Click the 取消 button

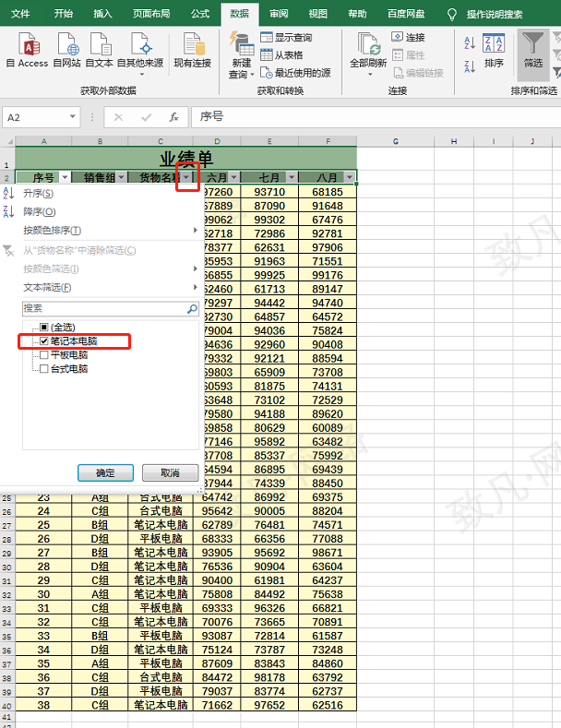170,473
